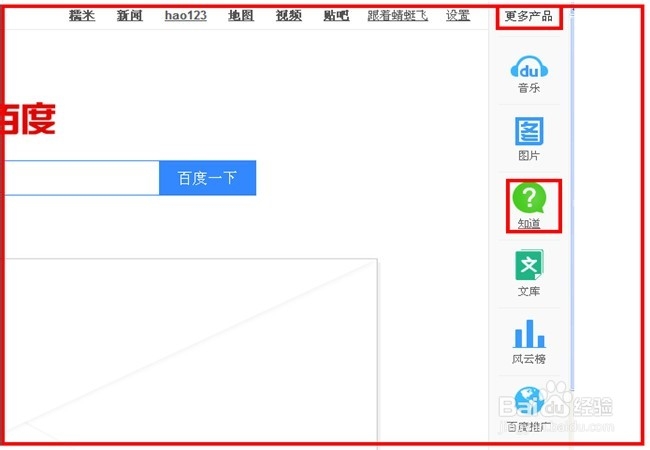Open the 百度推广 globe icon
Viewport: 650px width, 450px height.
(x=529, y=401)
